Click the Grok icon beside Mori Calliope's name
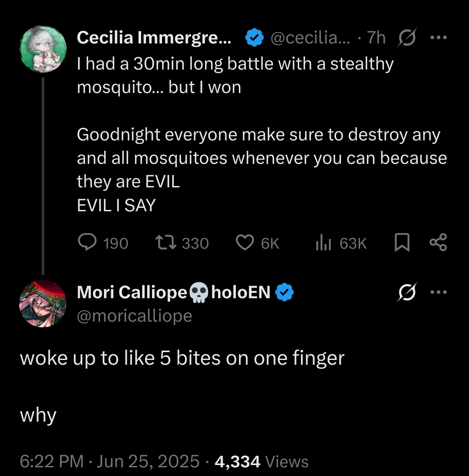The width and height of the screenshot is (469, 476). coord(407,292)
